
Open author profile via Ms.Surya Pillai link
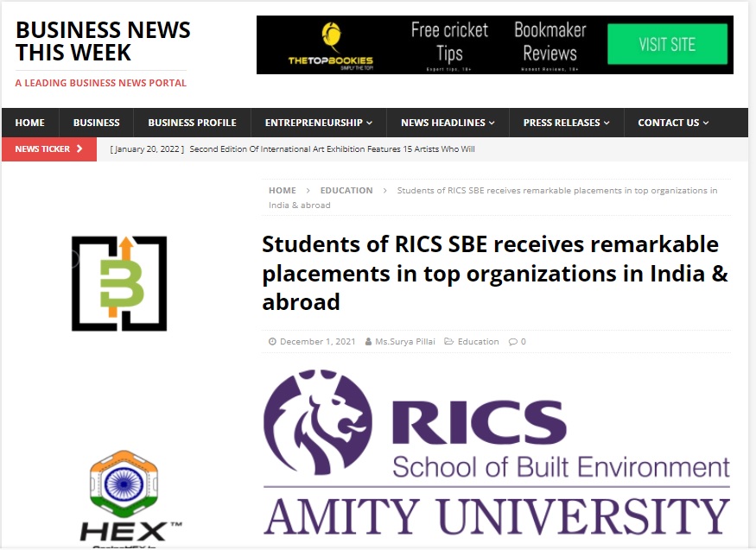[406, 341]
